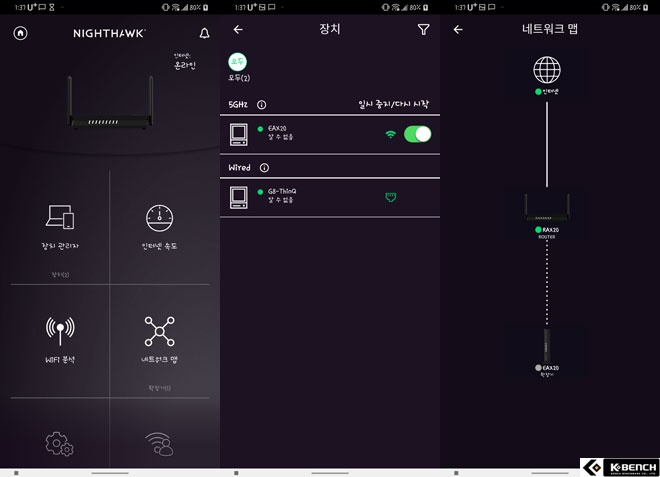
Task: Select the 모두 green circle filter
Action: pyautogui.click(x=237, y=62)
